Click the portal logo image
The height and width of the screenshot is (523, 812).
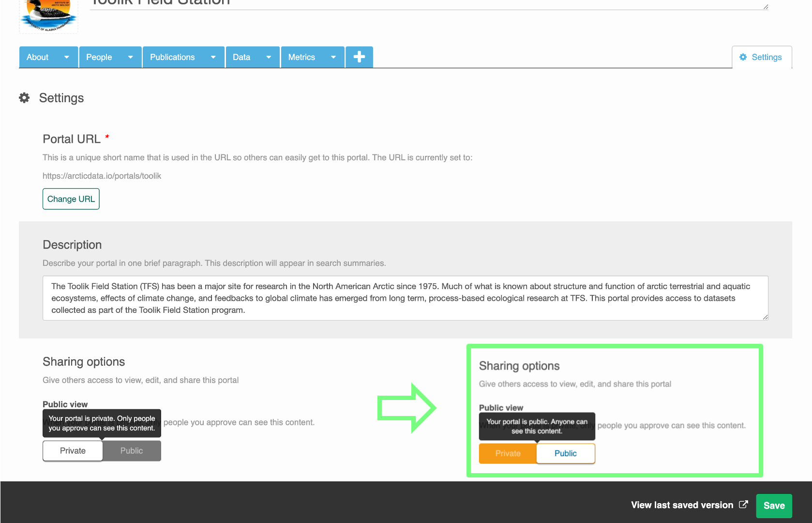[48, 16]
